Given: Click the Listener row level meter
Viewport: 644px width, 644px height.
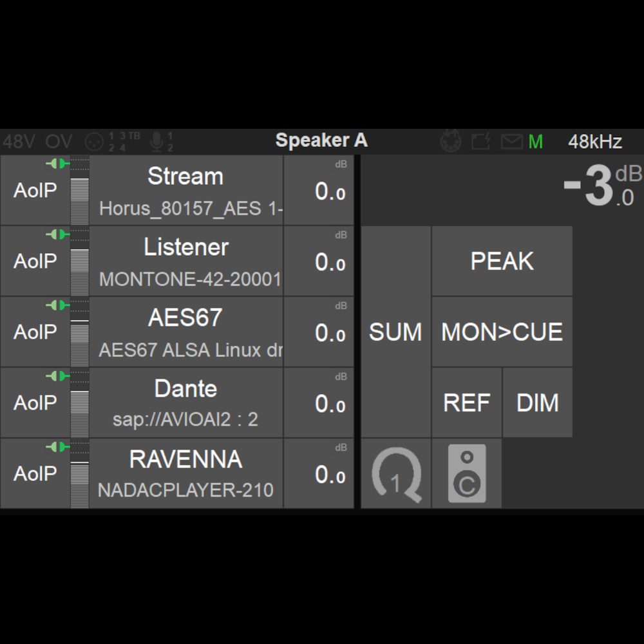Looking at the screenshot, I should tap(80, 261).
